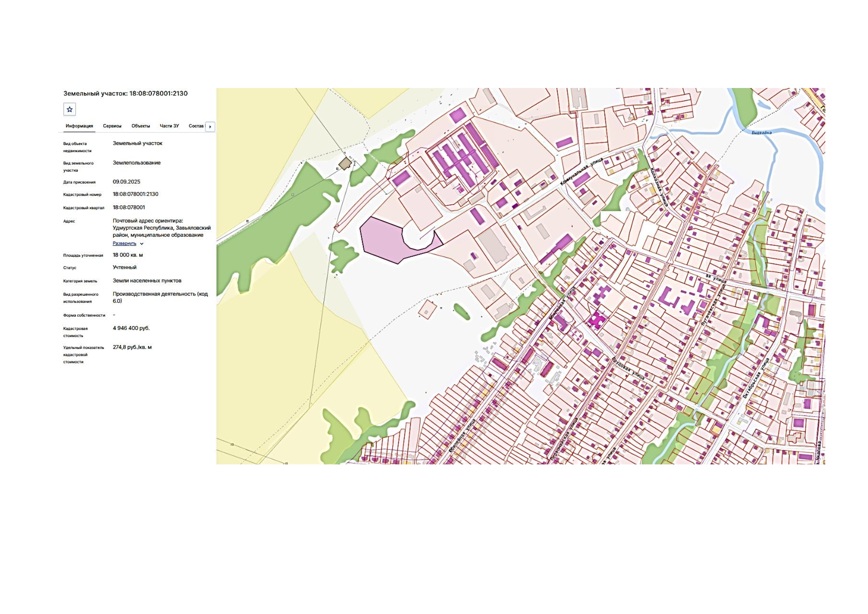The image size is (868, 614).
Task: Switch to the Состав tab
Action: [x=196, y=126]
